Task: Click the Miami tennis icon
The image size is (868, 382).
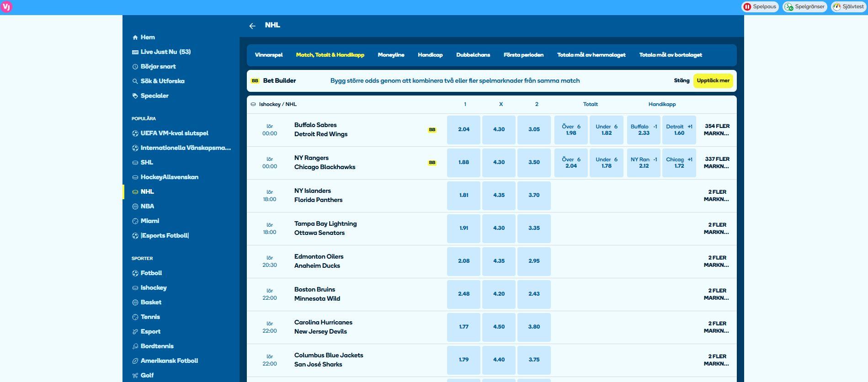Action: (135, 221)
